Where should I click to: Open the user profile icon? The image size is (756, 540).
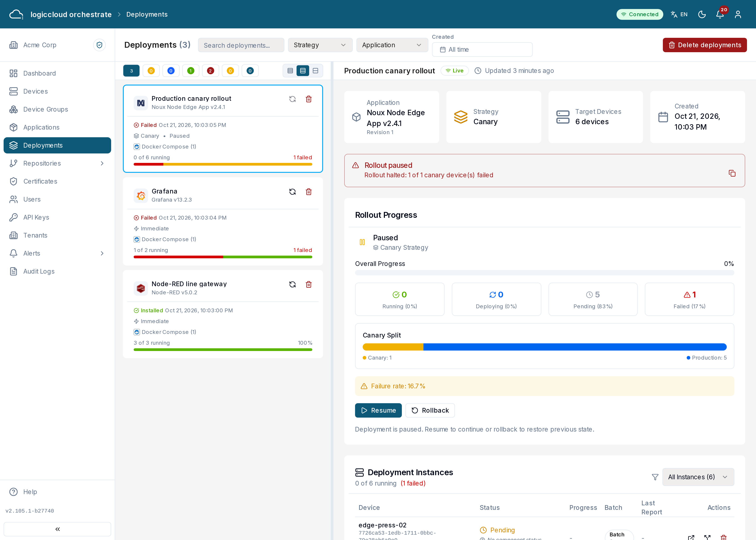738,14
